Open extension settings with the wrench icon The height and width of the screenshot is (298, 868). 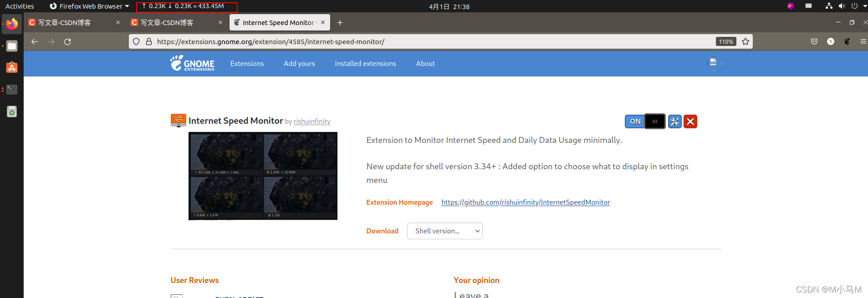click(675, 121)
